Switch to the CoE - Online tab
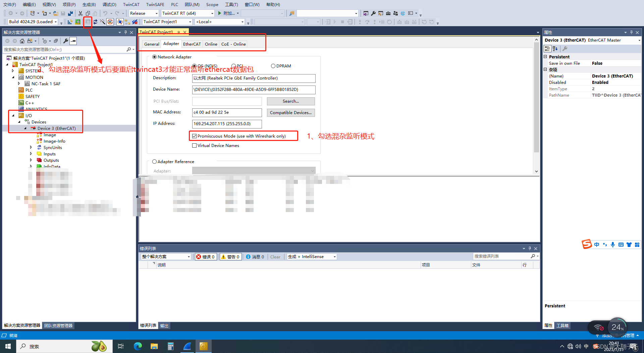The width and height of the screenshot is (644, 353). tap(233, 44)
